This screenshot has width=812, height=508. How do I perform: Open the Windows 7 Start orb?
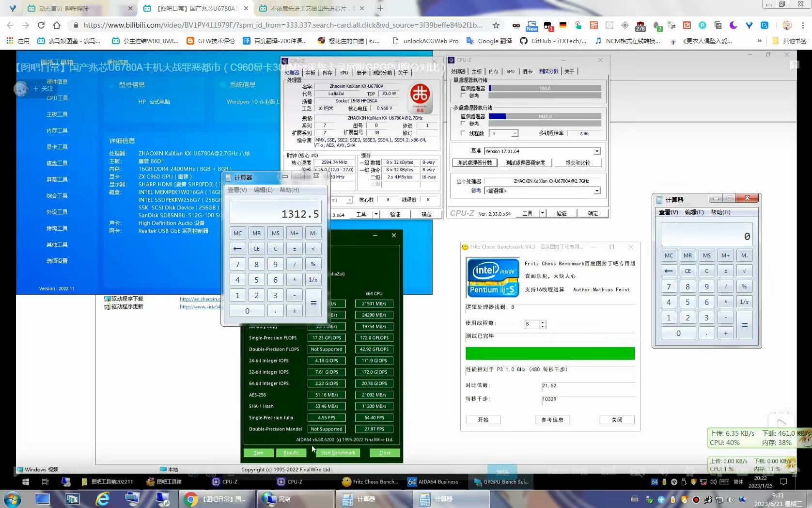12,499
